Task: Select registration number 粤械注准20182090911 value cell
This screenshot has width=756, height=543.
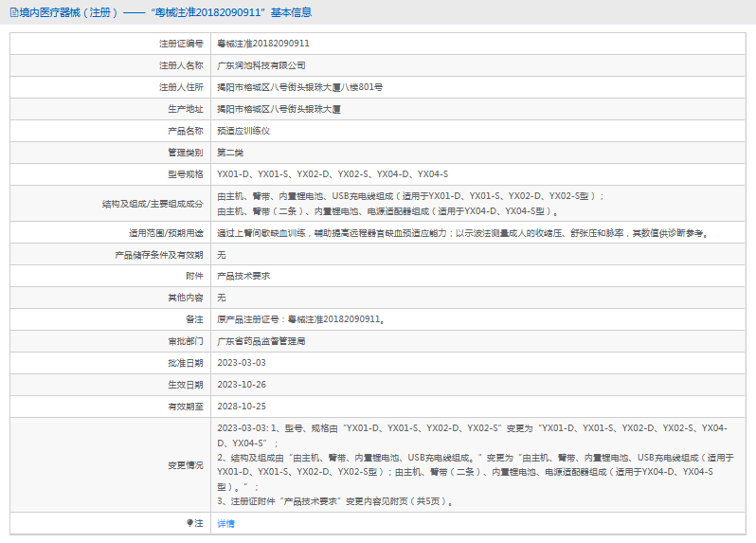Action: [263, 44]
